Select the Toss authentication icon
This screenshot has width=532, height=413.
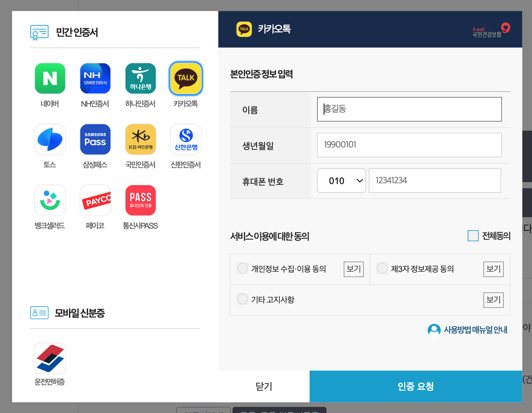(50, 139)
